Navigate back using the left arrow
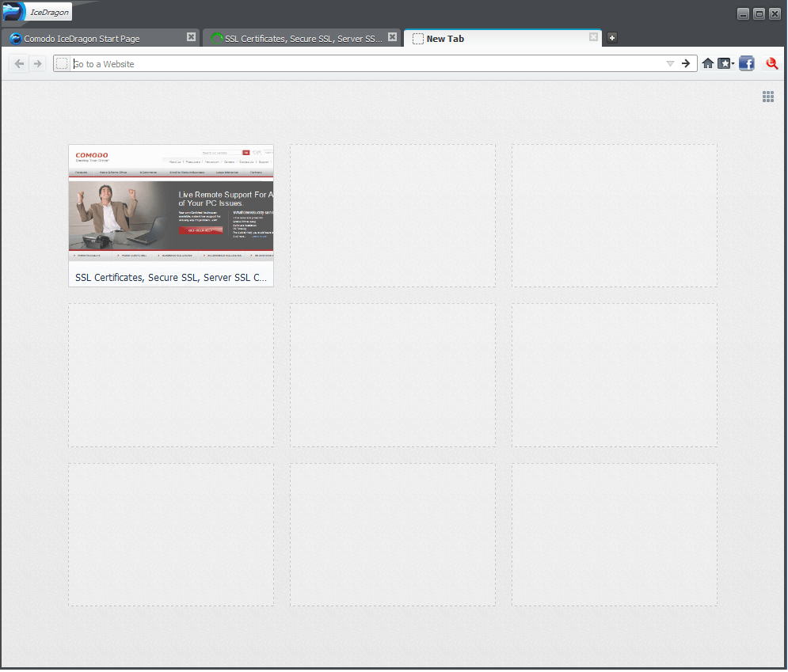 click(19, 63)
